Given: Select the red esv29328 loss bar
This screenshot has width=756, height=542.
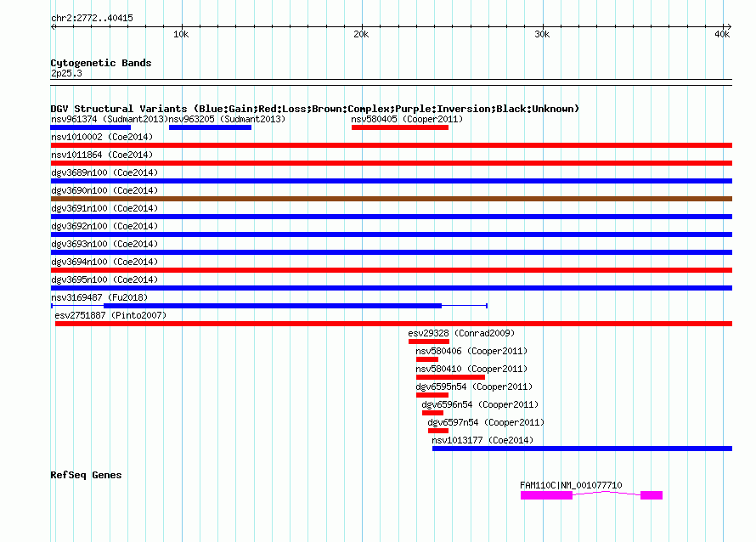Looking at the screenshot, I should pyautogui.click(x=429, y=342).
